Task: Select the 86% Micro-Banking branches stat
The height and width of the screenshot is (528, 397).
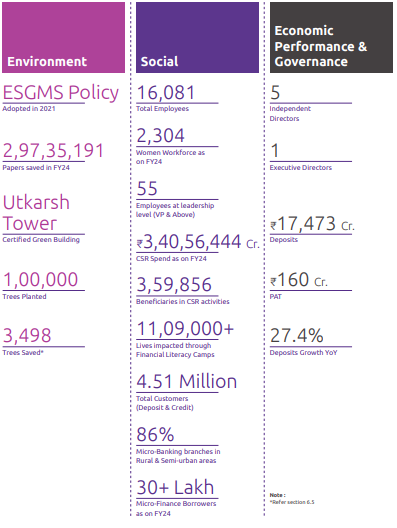Action: [x=155, y=434]
